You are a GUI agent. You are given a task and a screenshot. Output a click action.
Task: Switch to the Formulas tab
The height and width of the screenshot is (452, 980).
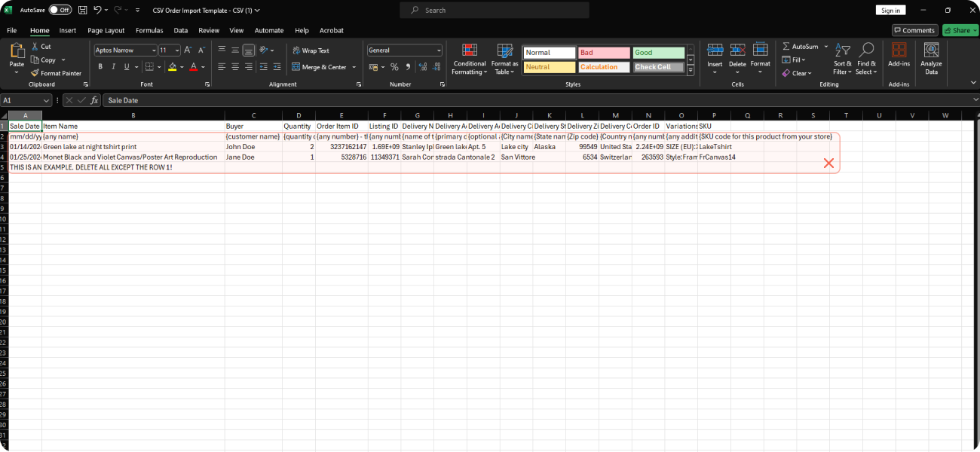(149, 31)
